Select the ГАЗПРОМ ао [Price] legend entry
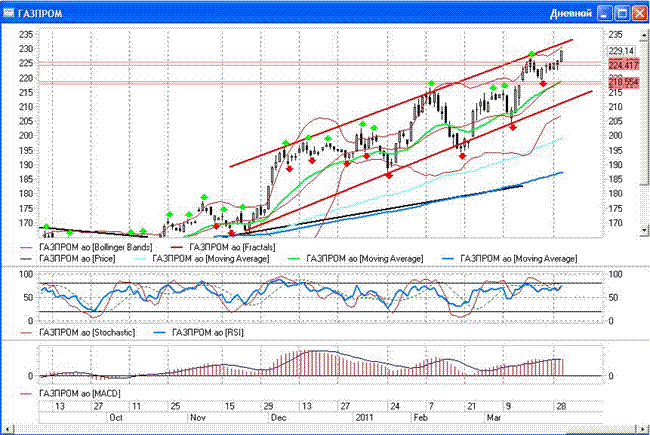 68,259
